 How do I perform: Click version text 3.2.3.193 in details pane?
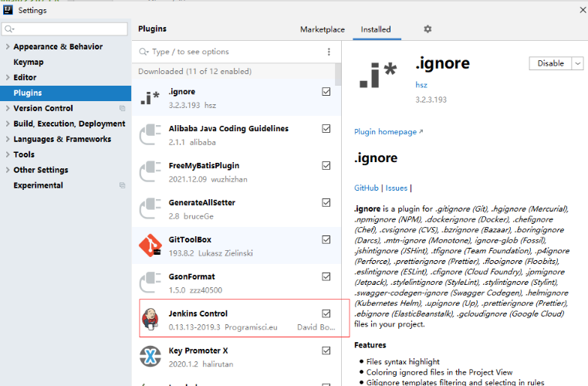(431, 100)
